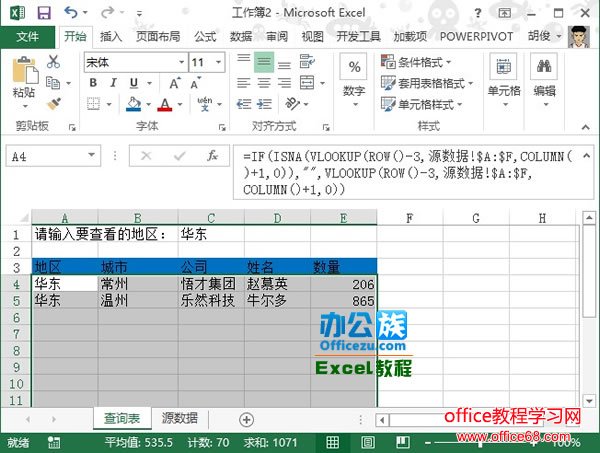Open 套用表格格式 table format menu
Screen dimensions: 600x453
427,83
